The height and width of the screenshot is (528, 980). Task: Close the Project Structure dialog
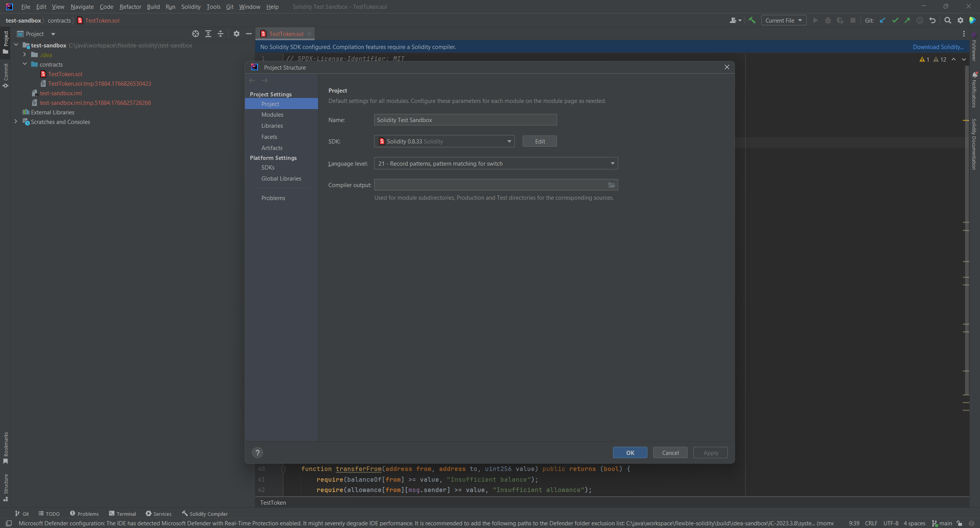[x=727, y=67]
